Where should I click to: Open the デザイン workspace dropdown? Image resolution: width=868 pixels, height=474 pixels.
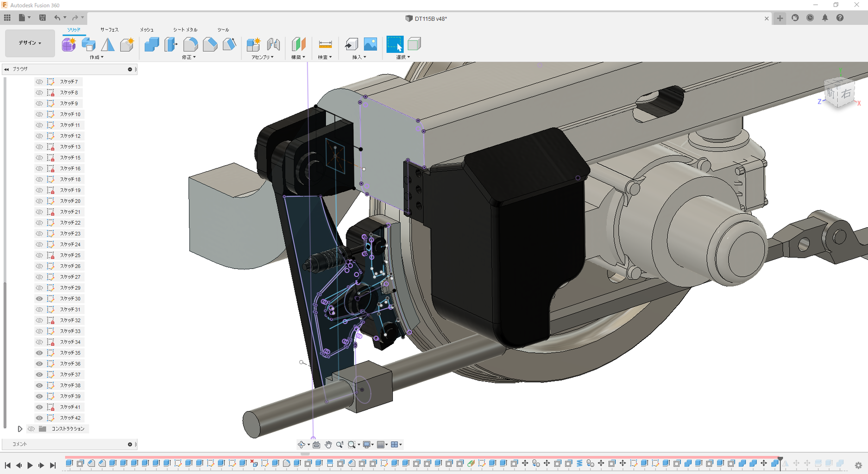pos(30,43)
